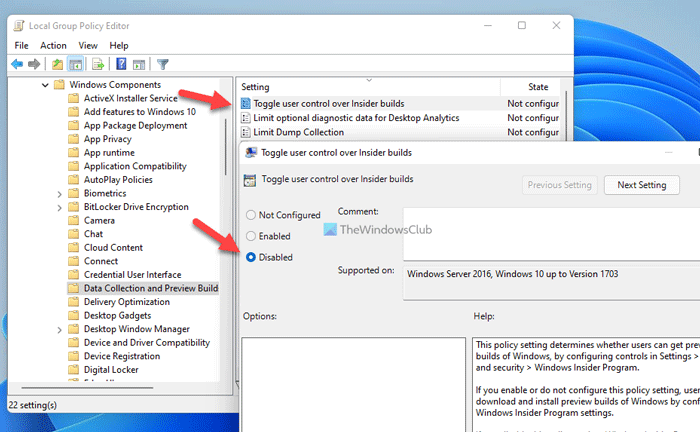Click icon beside Limit Dump Collection row

click(246, 132)
